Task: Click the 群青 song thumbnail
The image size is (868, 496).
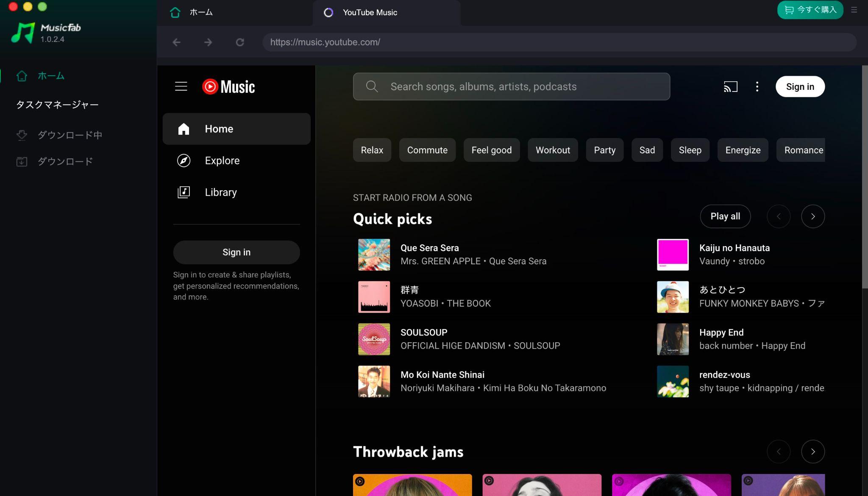Action: pyautogui.click(x=374, y=297)
